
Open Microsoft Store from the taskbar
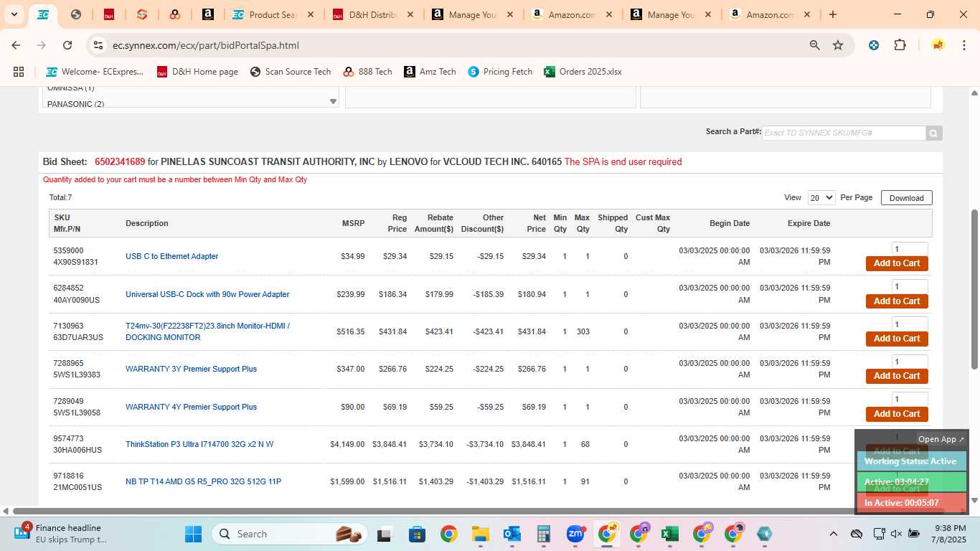coord(417,534)
